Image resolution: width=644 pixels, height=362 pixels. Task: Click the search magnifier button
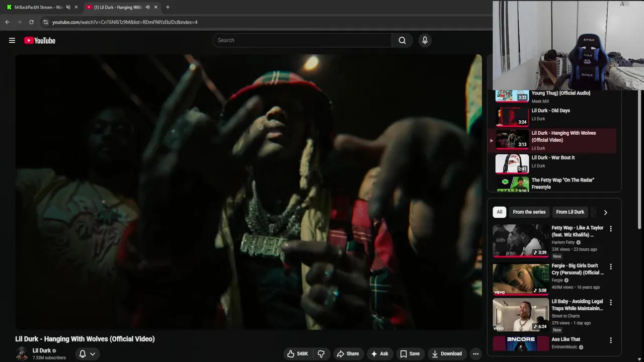coord(402,40)
